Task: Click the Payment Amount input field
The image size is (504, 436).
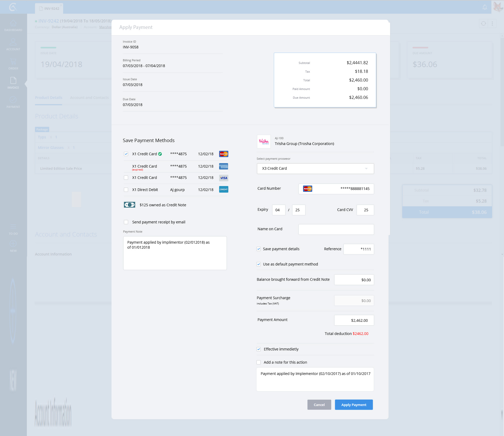Action: [x=354, y=320]
